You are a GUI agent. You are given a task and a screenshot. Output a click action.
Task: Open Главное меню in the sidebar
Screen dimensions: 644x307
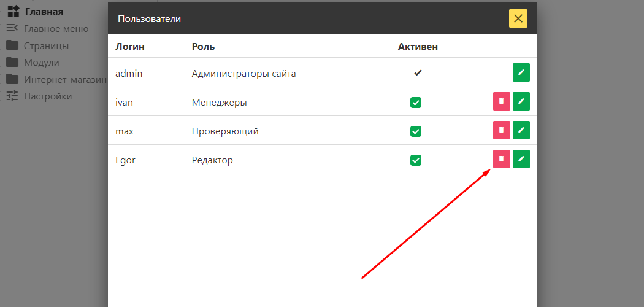tap(56, 29)
